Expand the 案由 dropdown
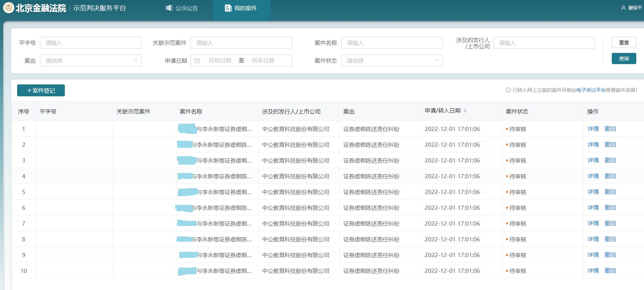The height and width of the screenshot is (290, 644). pyautogui.click(x=91, y=61)
